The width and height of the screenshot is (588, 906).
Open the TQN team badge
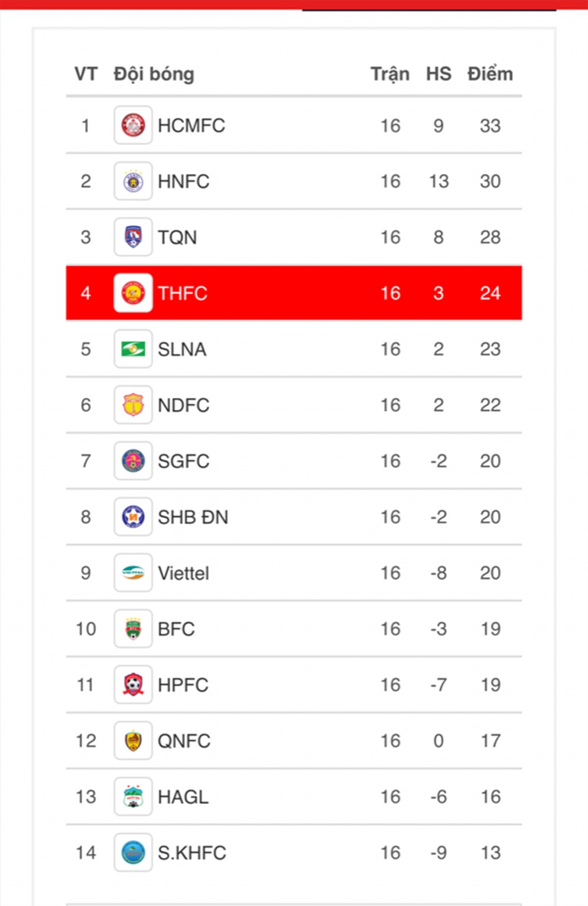[x=133, y=237]
